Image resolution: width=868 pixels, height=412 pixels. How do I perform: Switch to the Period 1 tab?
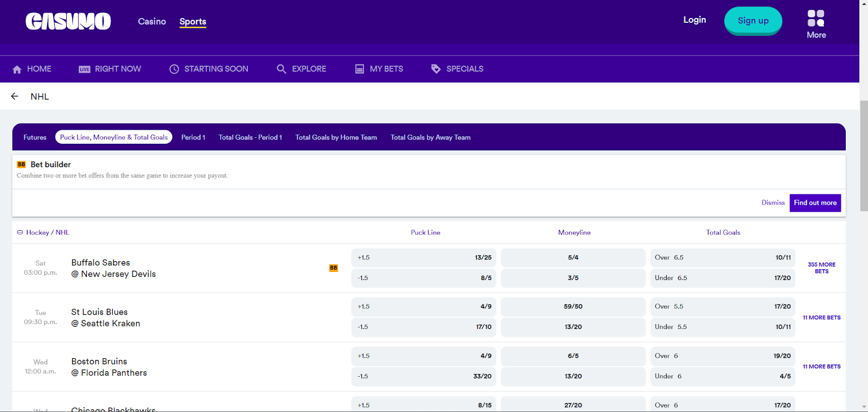(193, 137)
